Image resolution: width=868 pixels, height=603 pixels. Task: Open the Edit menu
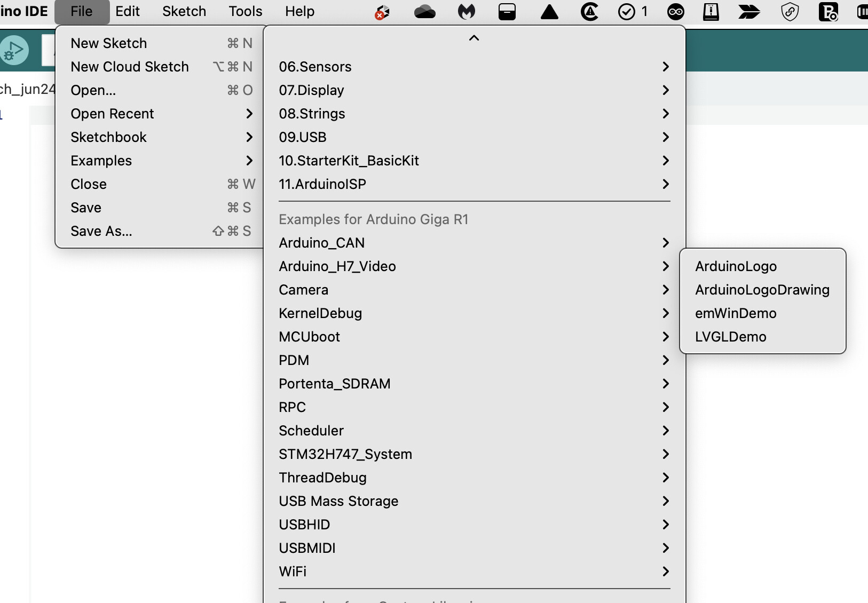pos(128,12)
